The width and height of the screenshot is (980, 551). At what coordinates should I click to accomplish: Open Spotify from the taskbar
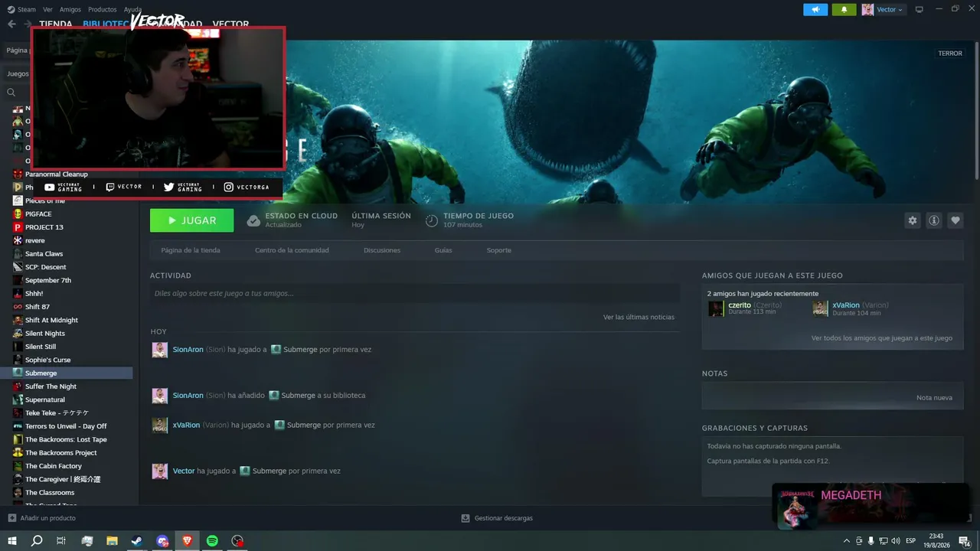coord(212,541)
